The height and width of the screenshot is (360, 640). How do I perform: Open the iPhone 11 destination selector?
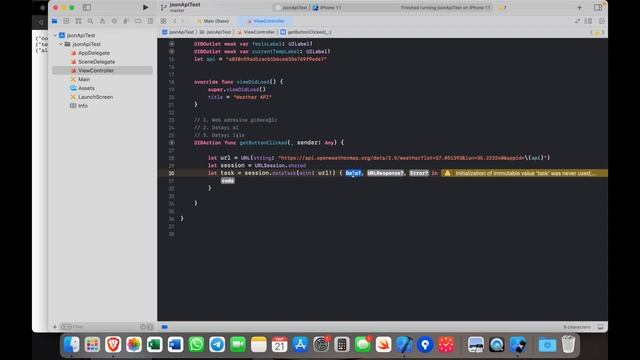327,7
